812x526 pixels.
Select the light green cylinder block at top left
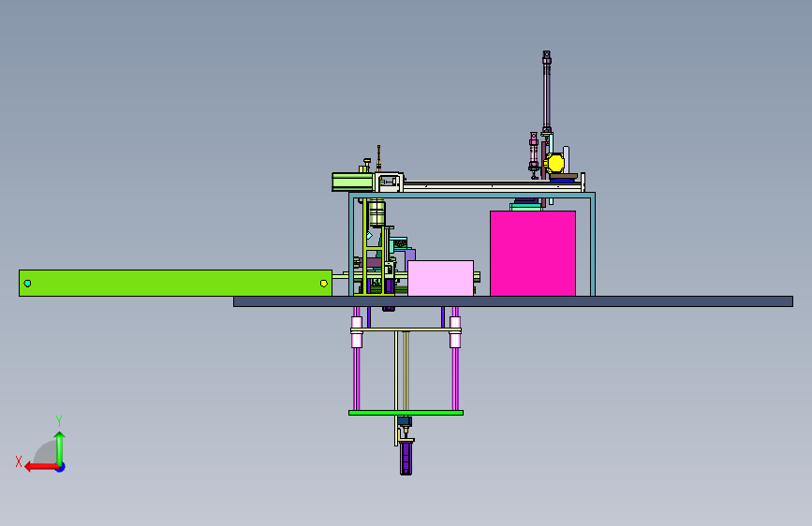[353, 183]
